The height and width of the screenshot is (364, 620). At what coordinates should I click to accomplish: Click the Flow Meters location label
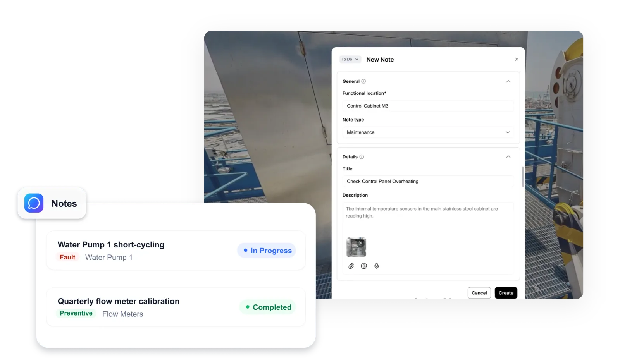pyautogui.click(x=123, y=314)
